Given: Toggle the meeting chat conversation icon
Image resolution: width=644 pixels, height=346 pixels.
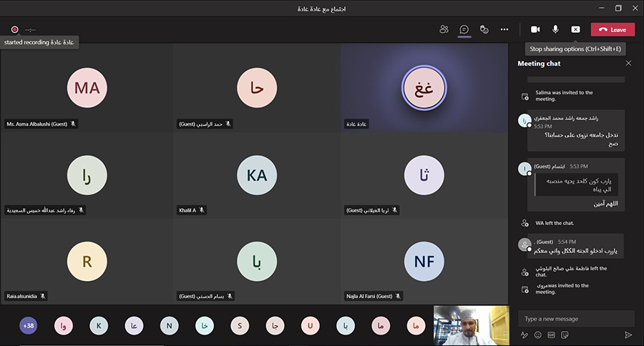Looking at the screenshot, I should (x=464, y=29).
